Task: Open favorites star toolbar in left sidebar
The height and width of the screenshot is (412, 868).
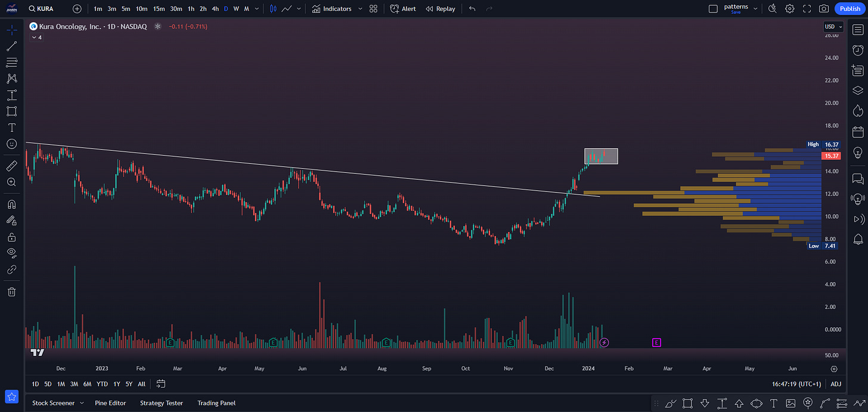Action: (x=12, y=396)
